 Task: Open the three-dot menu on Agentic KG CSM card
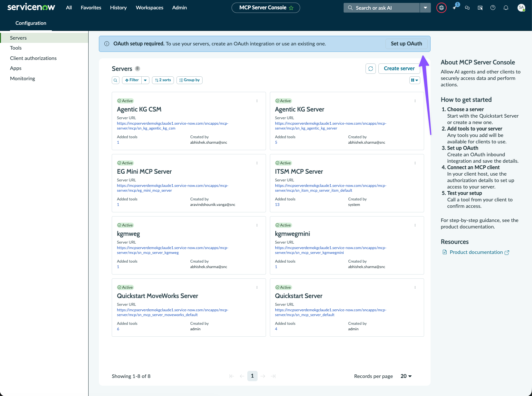coord(257,101)
